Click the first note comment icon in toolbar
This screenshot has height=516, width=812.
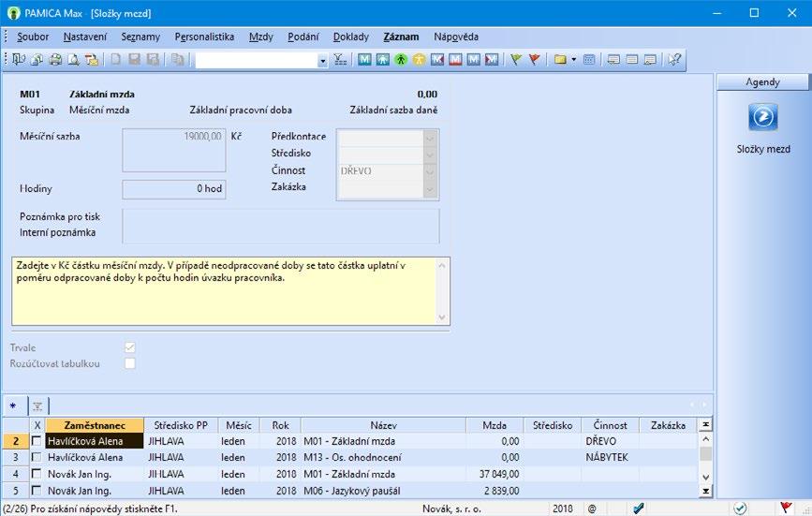click(x=613, y=60)
